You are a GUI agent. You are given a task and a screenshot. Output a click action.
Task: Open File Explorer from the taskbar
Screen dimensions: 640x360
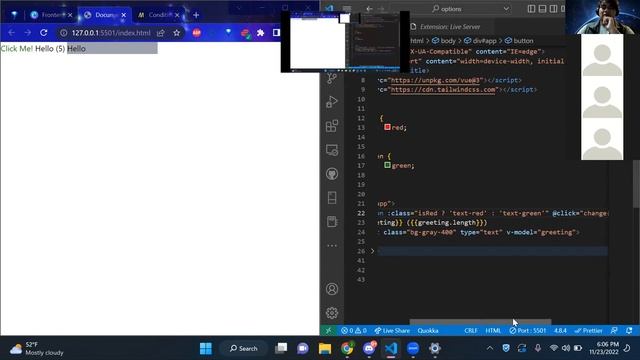click(325, 348)
